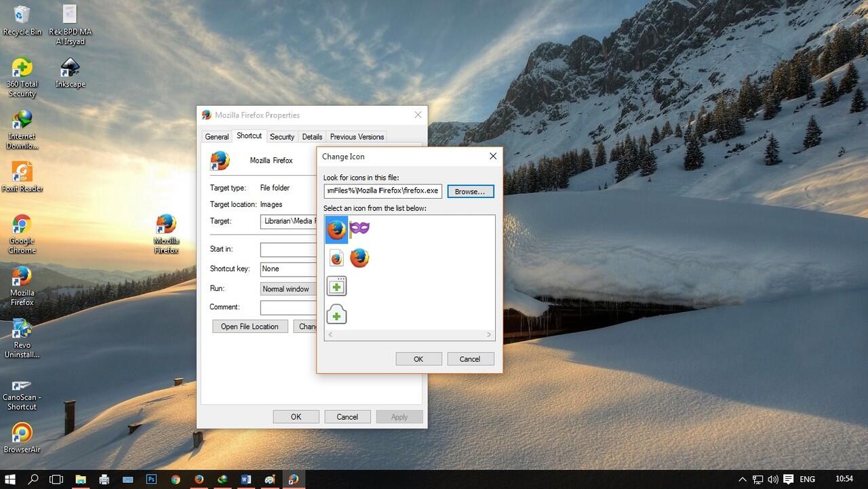Image resolution: width=868 pixels, height=489 pixels.
Task: Open File Explorer from the taskbar
Action: click(x=80, y=479)
